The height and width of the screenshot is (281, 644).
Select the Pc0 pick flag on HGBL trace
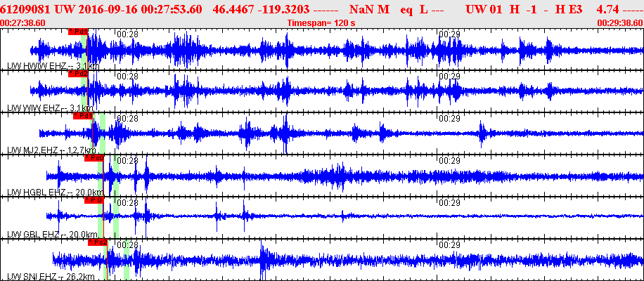[x=94, y=158]
